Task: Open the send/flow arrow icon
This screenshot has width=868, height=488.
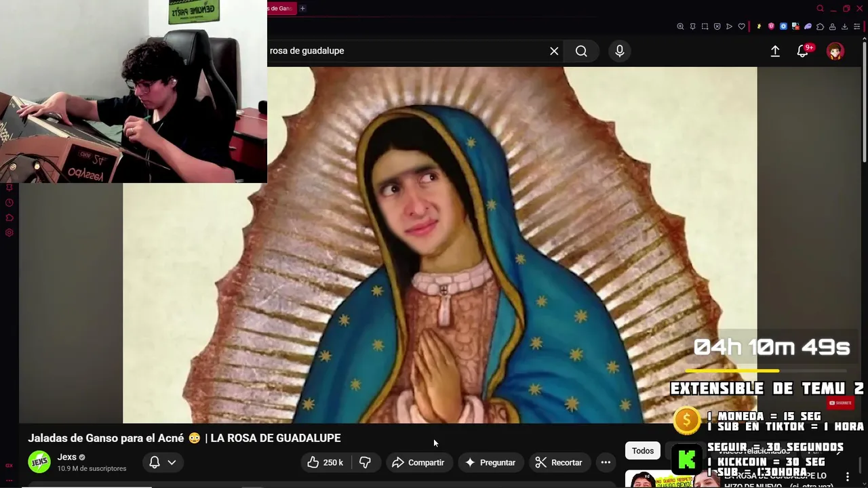Action: tap(729, 26)
